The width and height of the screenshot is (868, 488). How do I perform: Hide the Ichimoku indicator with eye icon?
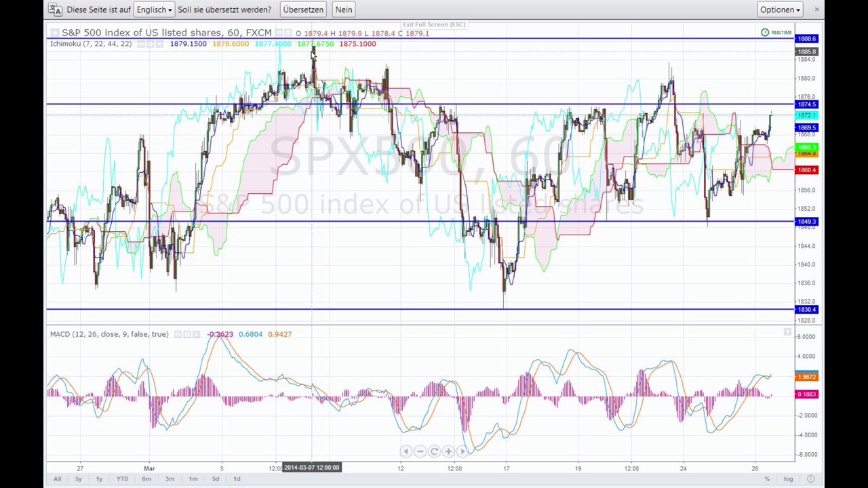click(141, 44)
